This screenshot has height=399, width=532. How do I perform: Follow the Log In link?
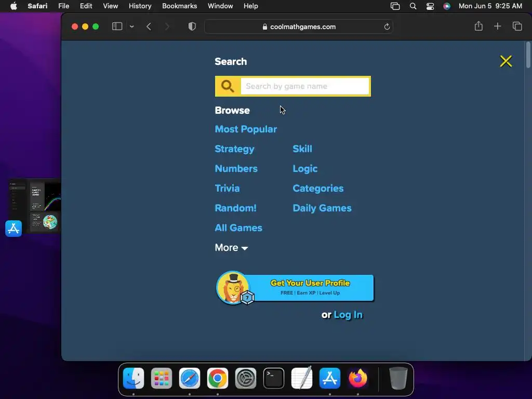[x=348, y=315]
